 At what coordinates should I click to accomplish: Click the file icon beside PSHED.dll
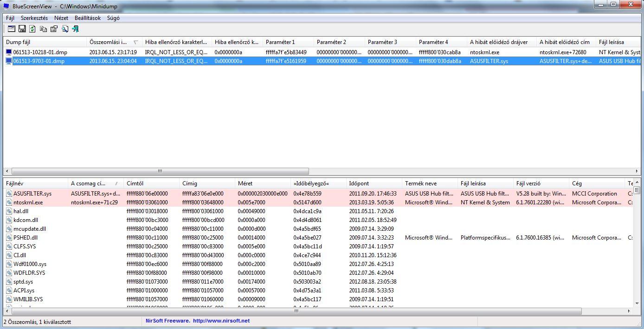(9, 238)
